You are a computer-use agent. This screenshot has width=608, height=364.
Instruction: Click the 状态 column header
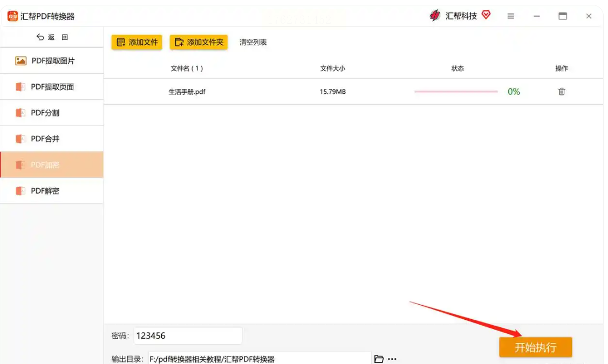point(457,68)
